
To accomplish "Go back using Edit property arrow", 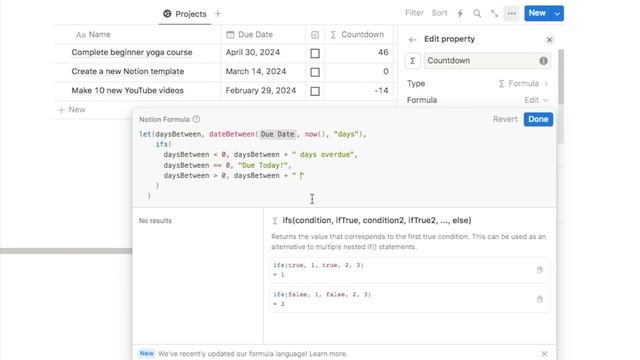I will tap(412, 40).
